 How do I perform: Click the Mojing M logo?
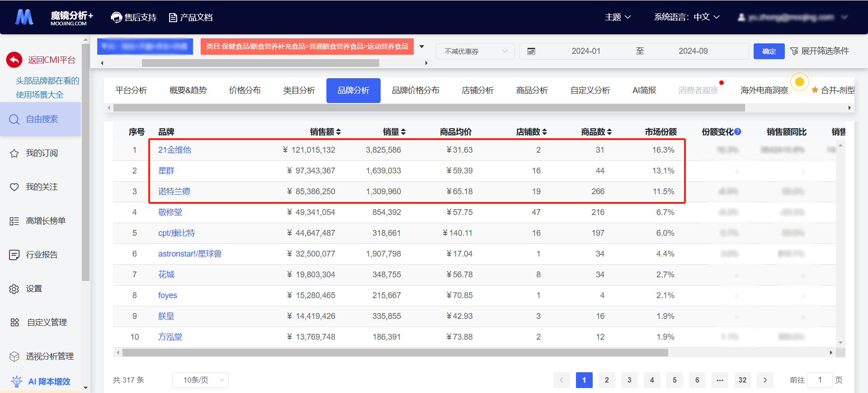tap(24, 17)
